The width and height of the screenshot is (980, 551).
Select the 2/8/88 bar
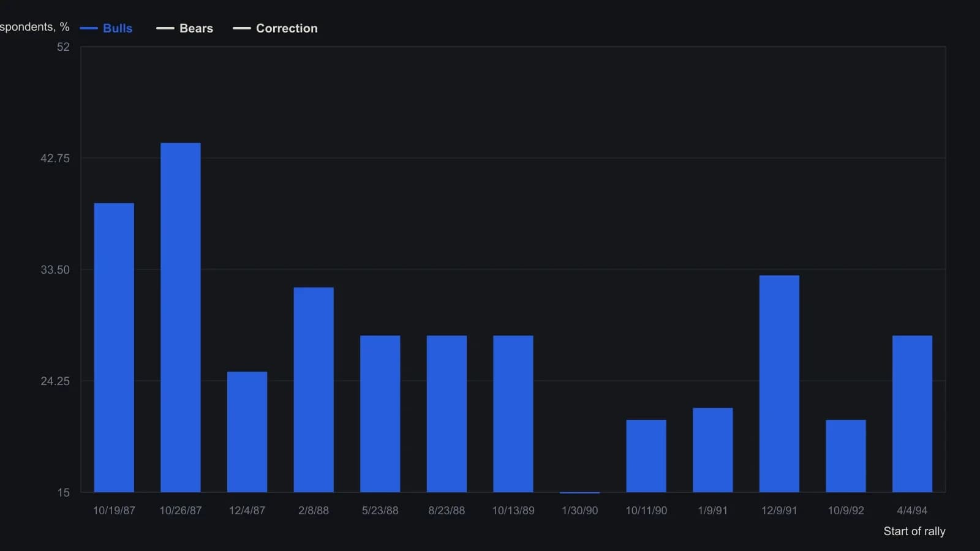314,390
